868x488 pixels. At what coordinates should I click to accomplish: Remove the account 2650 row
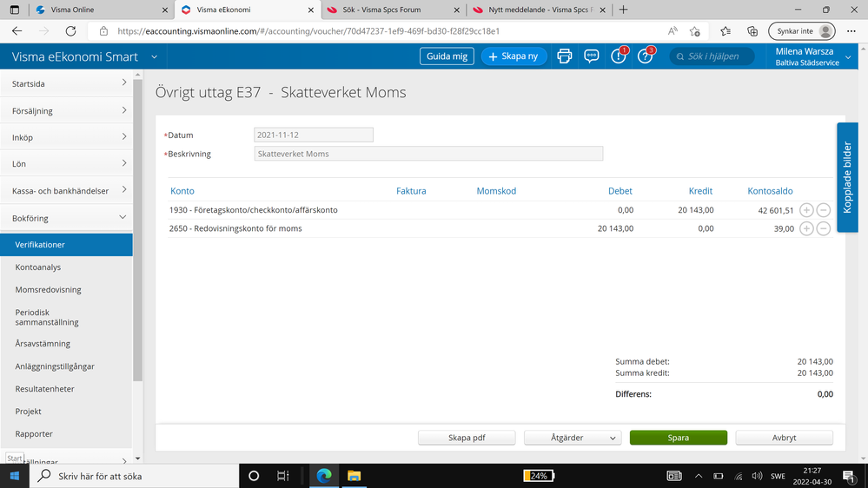pyautogui.click(x=824, y=228)
